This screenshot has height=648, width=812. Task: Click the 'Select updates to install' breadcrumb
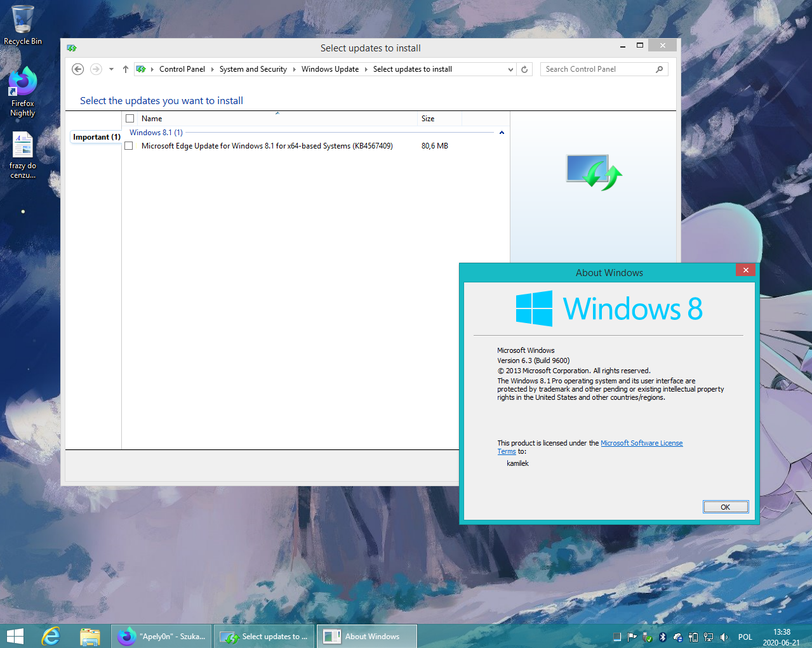point(413,69)
